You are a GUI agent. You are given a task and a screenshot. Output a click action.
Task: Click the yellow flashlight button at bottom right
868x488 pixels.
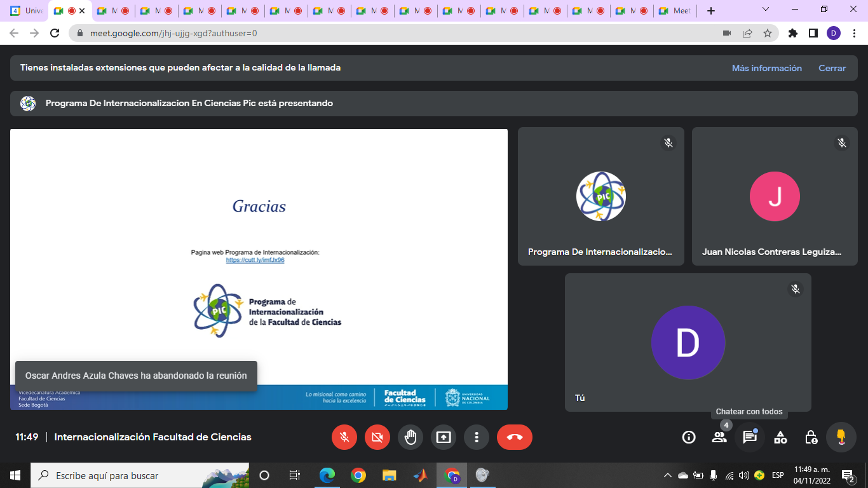point(841,437)
